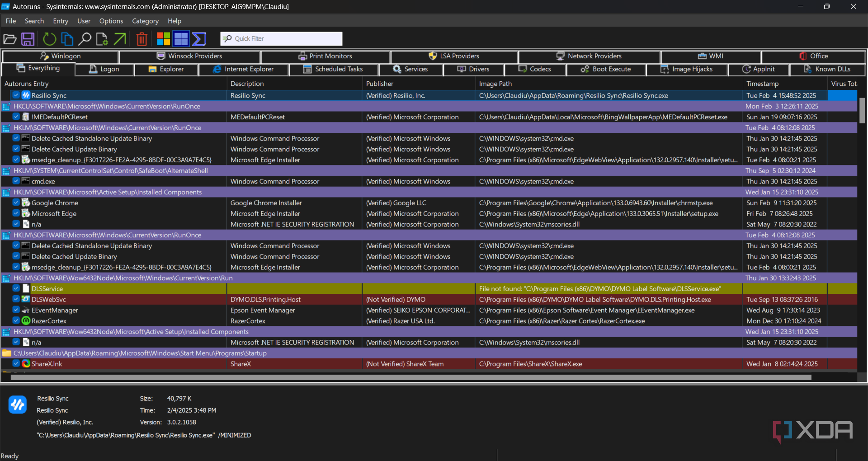Click the Timestamp column header

762,84
